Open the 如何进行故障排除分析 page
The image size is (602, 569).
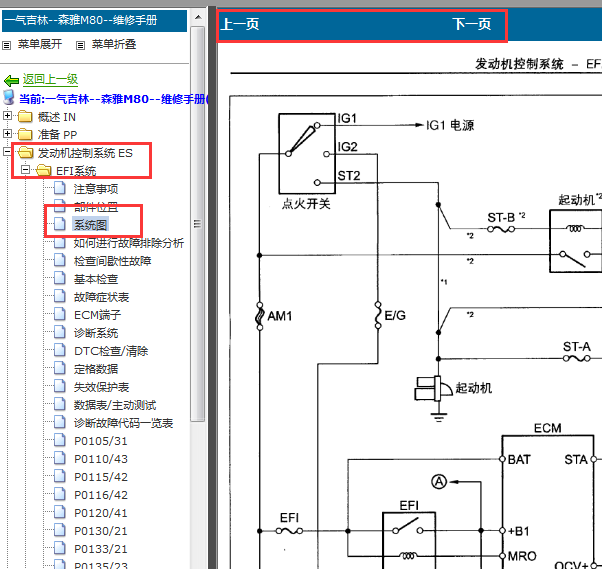point(129,243)
